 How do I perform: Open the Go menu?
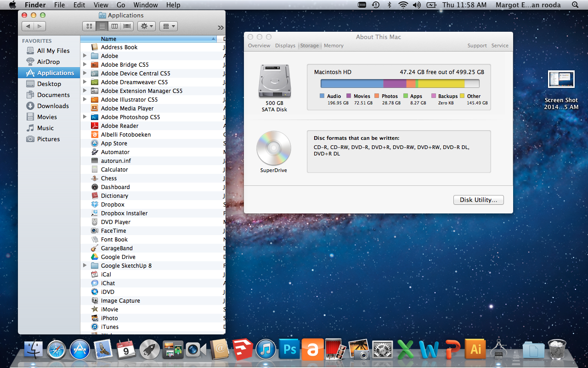click(121, 5)
